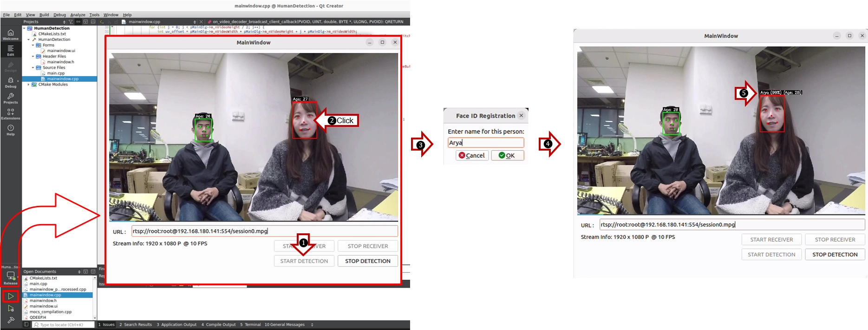Open the Tools menu
Image resolution: width=868 pixels, height=330 pixels.
coord(94,15)
